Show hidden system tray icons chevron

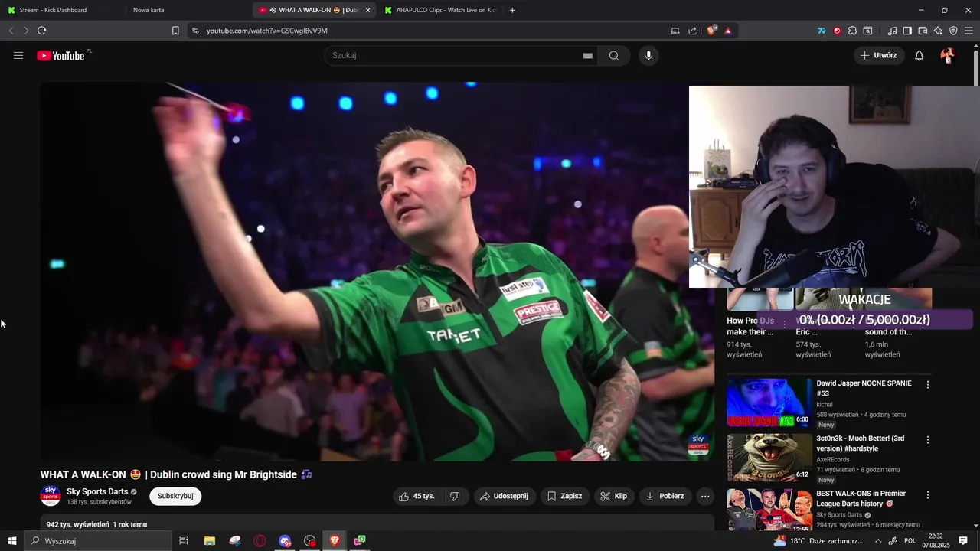[878, 541]
